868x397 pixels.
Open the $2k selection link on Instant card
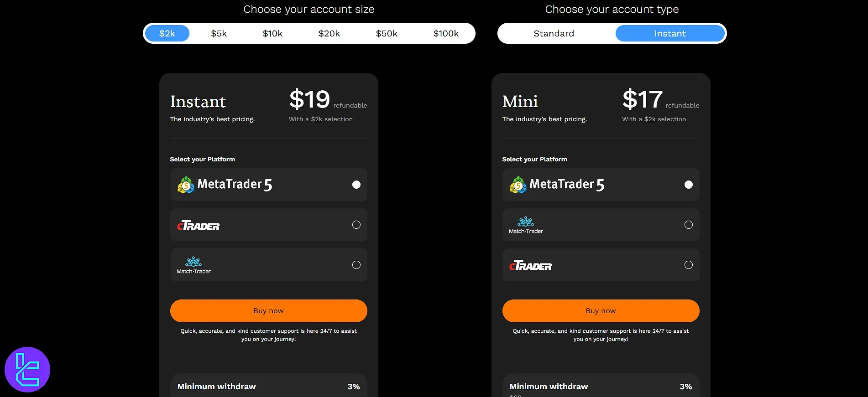point(317,119)
